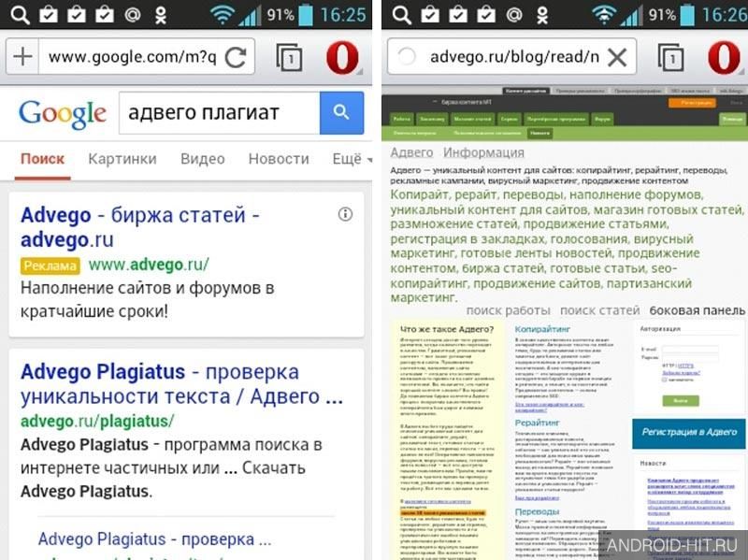Tap the Odnoklassniki icon in left status bar
Screen dimensions: 748x560
(161, 15)
